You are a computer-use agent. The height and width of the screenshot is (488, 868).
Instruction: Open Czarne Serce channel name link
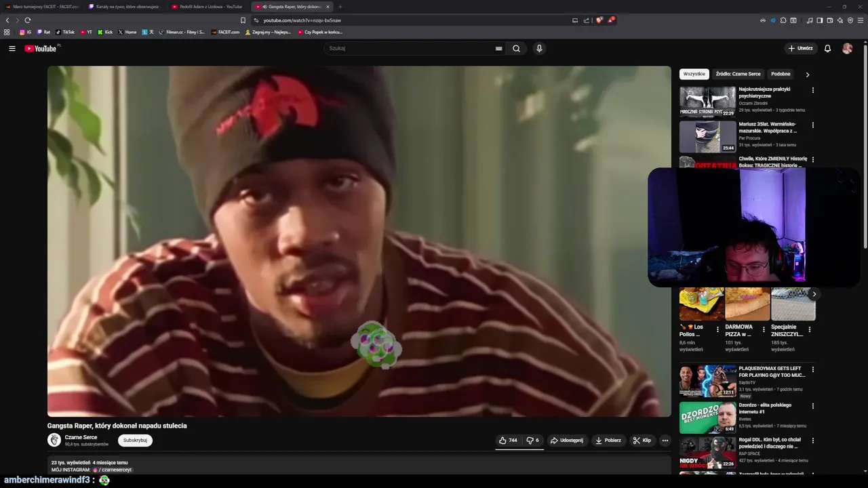pos(81,437)
